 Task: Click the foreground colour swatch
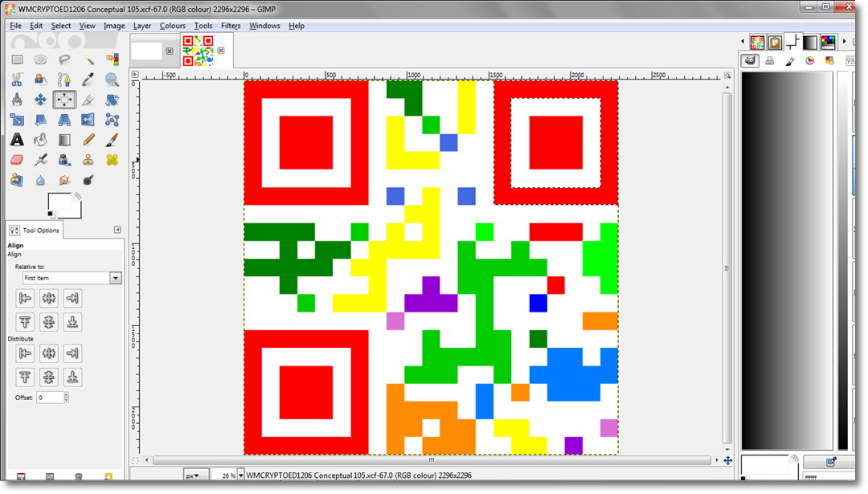pos(59,202)
